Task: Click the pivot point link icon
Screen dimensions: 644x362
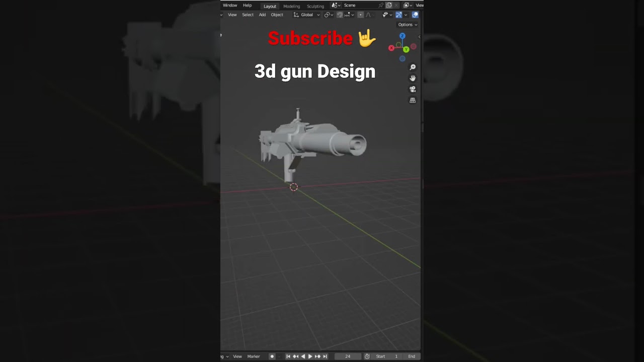Action: pyautogui.click(x=329, y=15)
